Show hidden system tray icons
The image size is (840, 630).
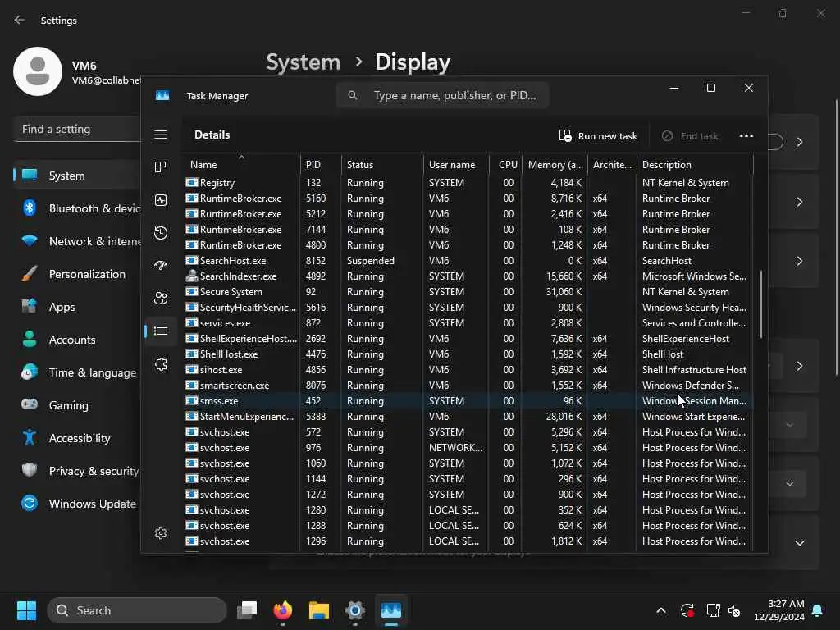click(x=661, y=610)
